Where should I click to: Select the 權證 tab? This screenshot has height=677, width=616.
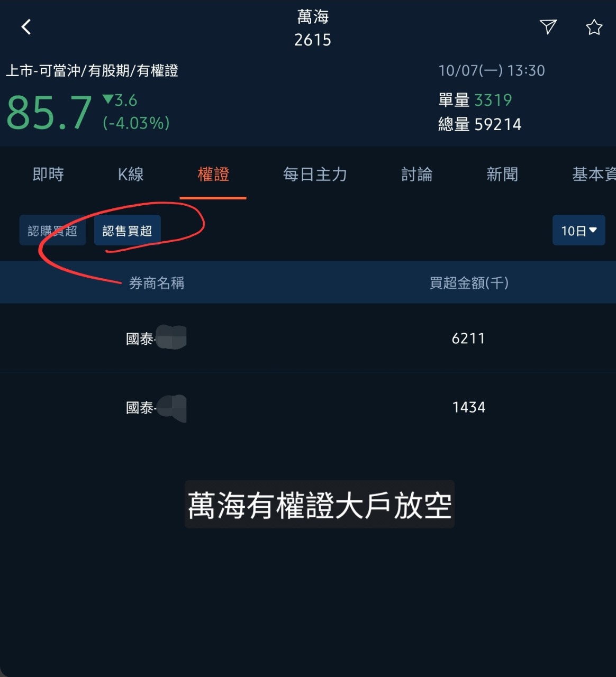[x=213, y=174]
